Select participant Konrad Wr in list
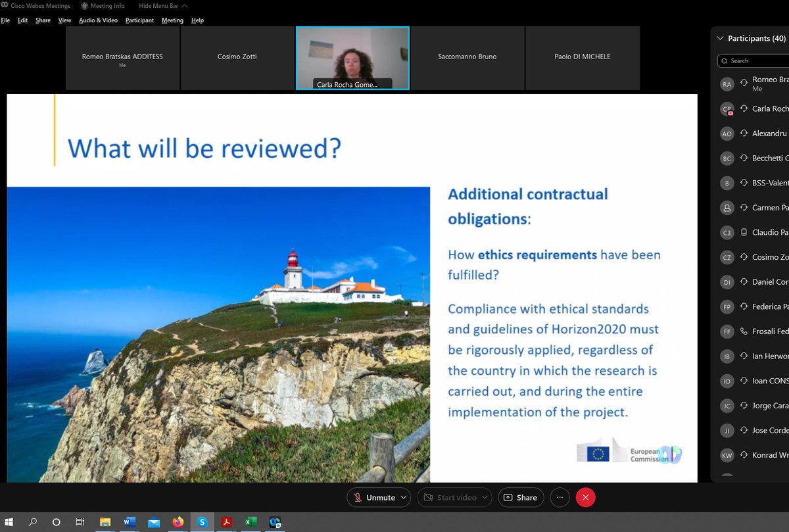The height and width of the screenshot is (532, 789). 753,456
